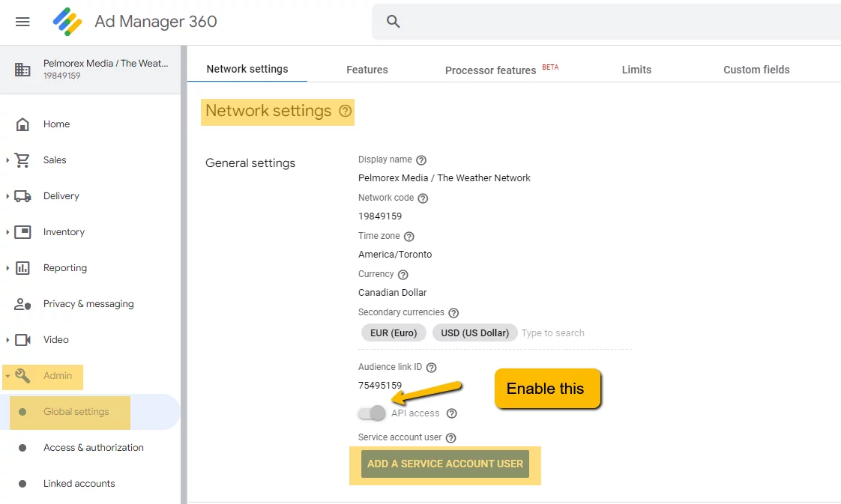Collapse the Admin menu arrow

pos(7,376)
